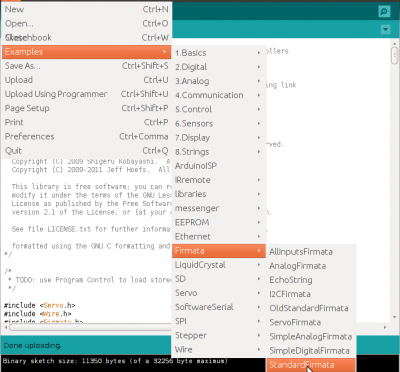Open the SimpleDigitalFirmata example

[x=311, y=351]
